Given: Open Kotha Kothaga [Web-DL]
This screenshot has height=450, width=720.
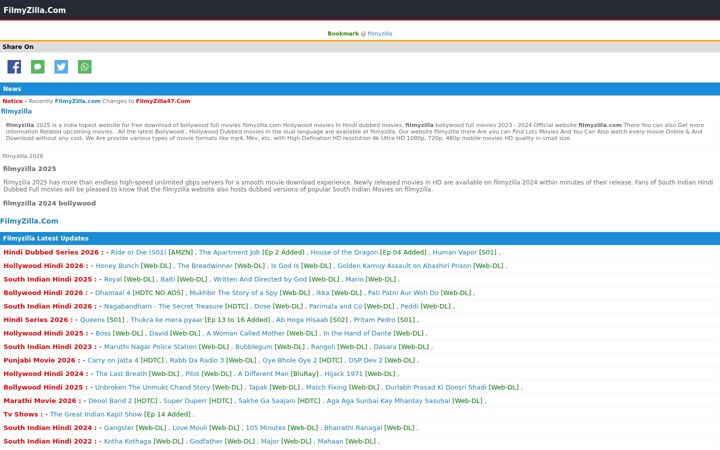Looking at the screenshot, I should pos(144,441).
